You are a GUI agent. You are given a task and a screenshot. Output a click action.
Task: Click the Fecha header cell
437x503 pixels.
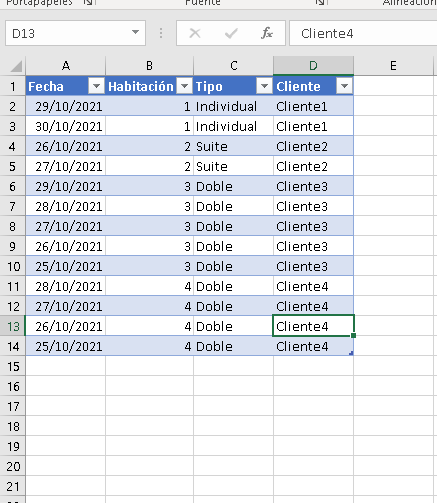point(66,86)
